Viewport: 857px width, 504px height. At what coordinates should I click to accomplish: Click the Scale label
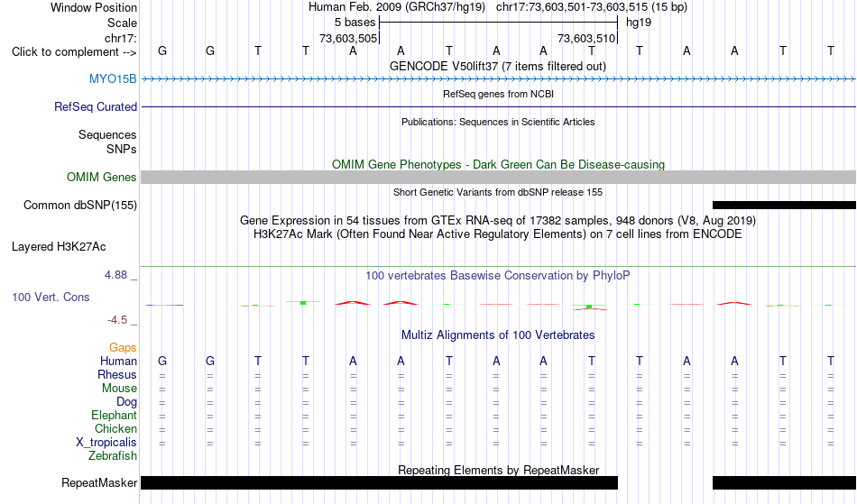click(122, 23)
